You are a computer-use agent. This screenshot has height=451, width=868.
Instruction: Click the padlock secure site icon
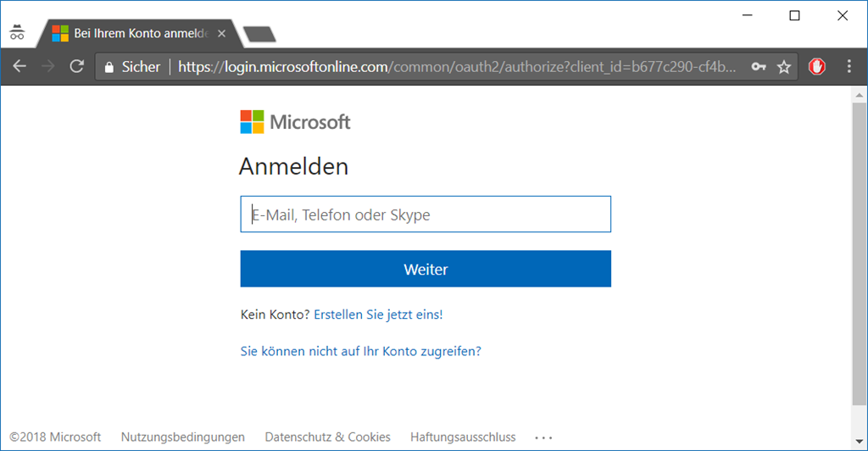pos(108,66)
